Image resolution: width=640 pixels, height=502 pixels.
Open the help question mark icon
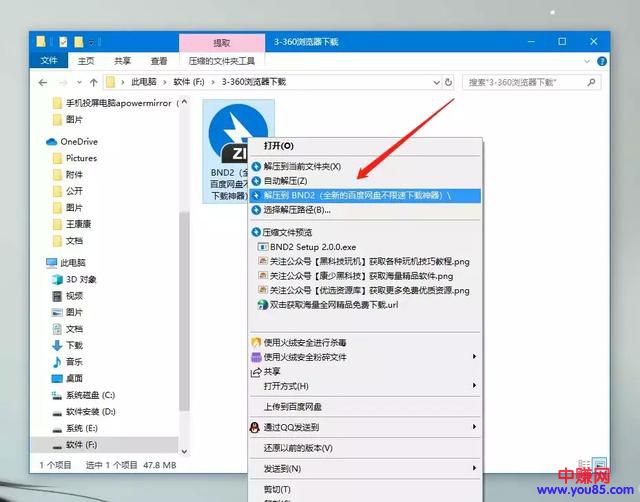point(602,61)
